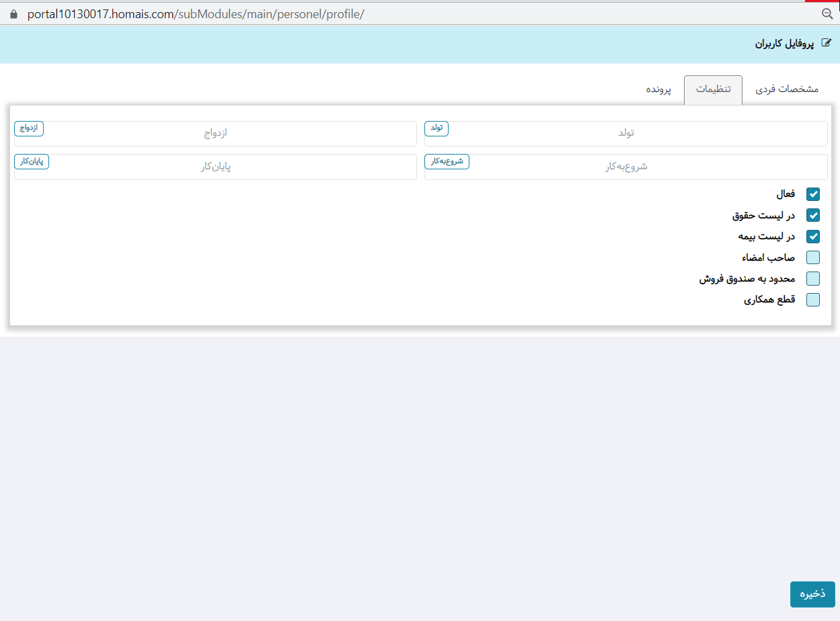This screenshot has height=621, width=840.
Task: Open the پرونده tab
Action: [658, 89]
